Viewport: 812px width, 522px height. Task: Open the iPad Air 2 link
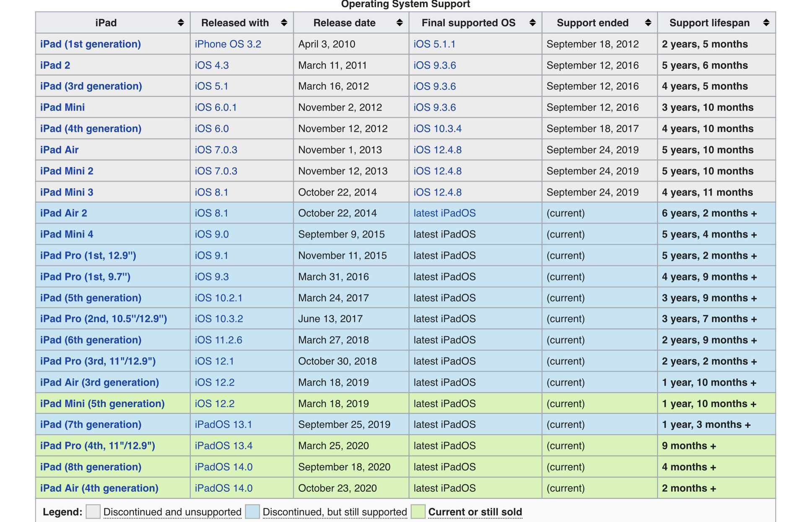pos(64,213)
